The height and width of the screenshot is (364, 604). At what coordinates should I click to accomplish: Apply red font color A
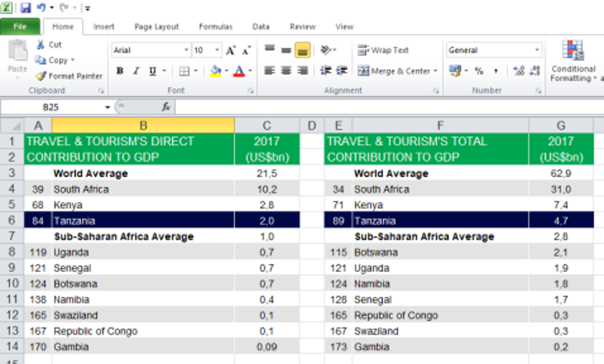239,71
